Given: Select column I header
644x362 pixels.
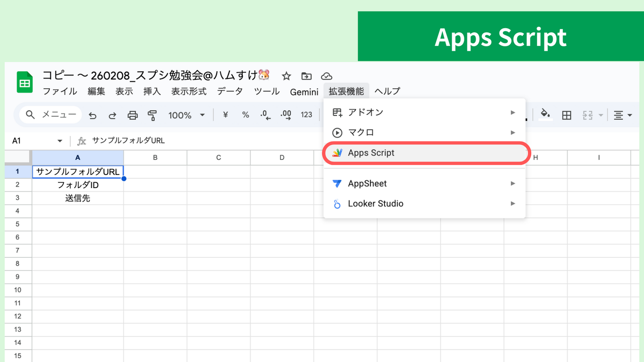Looking at the screenshot, I should click(599, 158).
